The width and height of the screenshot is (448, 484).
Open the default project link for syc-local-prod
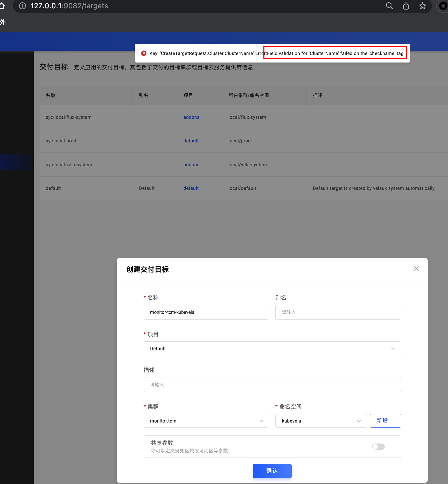pos(191,141)
